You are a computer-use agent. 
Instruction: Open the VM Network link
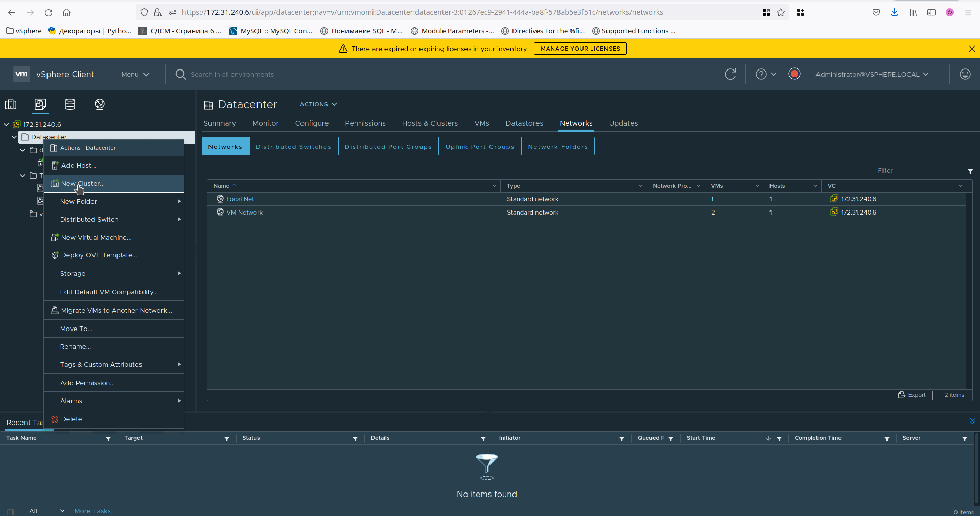(244, 213)
